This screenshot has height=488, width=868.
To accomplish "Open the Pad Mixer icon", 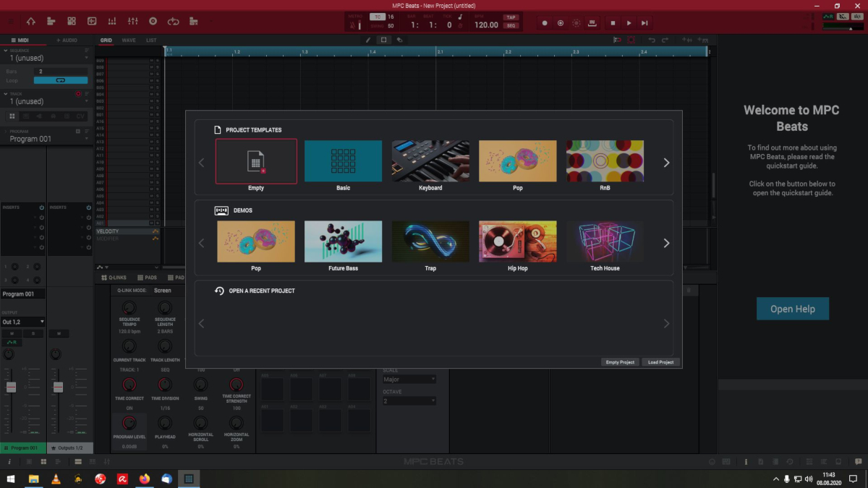I will point(112,22).
